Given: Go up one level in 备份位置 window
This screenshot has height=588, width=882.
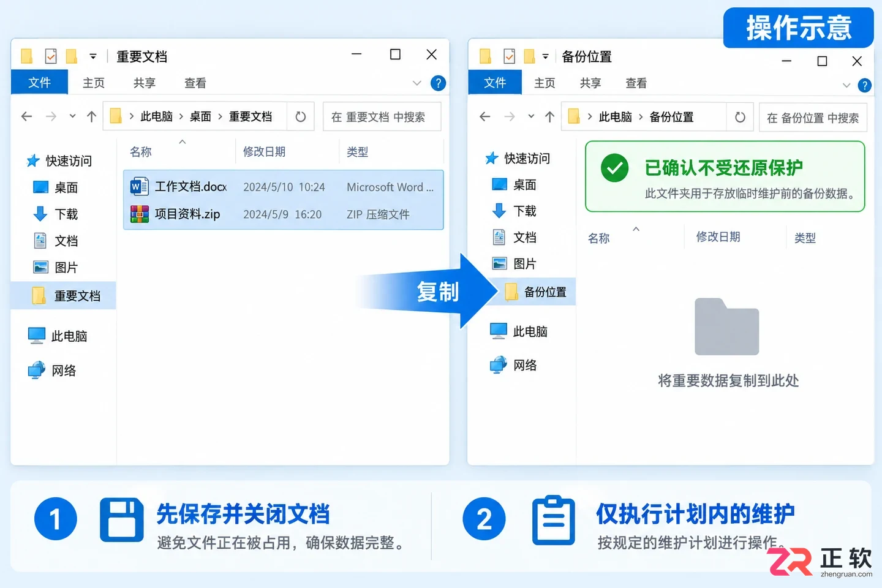Looking at the screenshot, I should [550, 116].
